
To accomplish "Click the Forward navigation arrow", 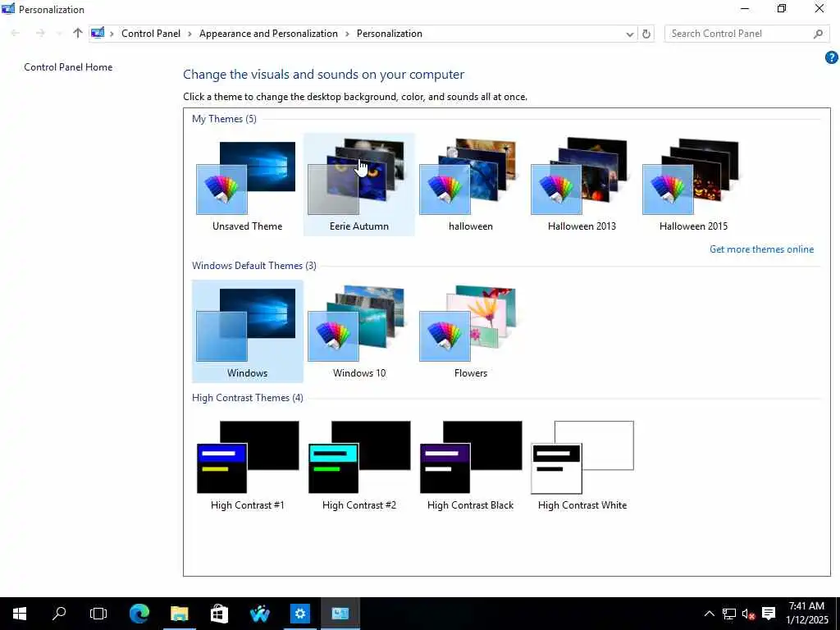I will pyautogui.click(x=40, y=33).
